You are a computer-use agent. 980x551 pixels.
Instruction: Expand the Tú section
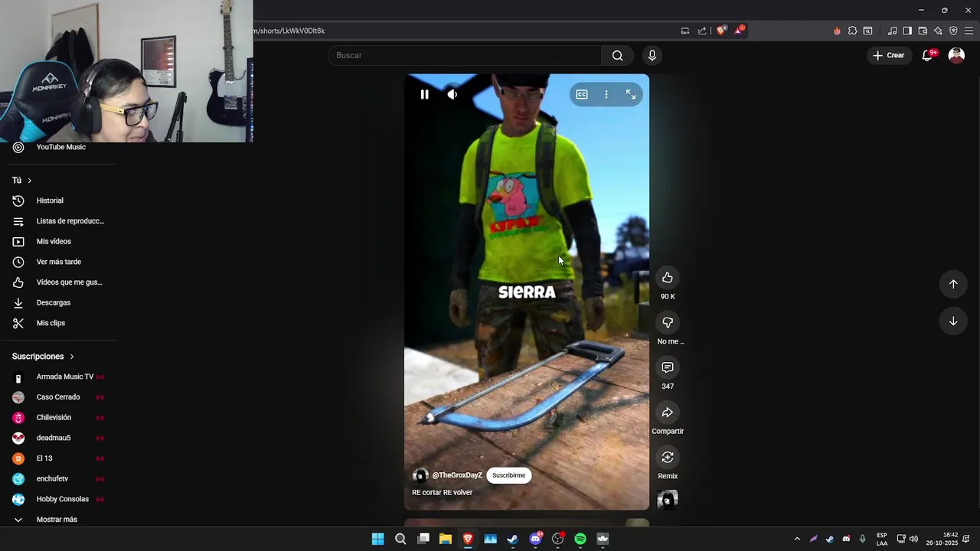[x=21, y=181]
